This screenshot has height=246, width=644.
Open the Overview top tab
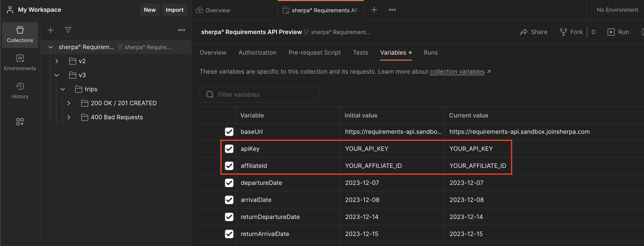point(235,10)
